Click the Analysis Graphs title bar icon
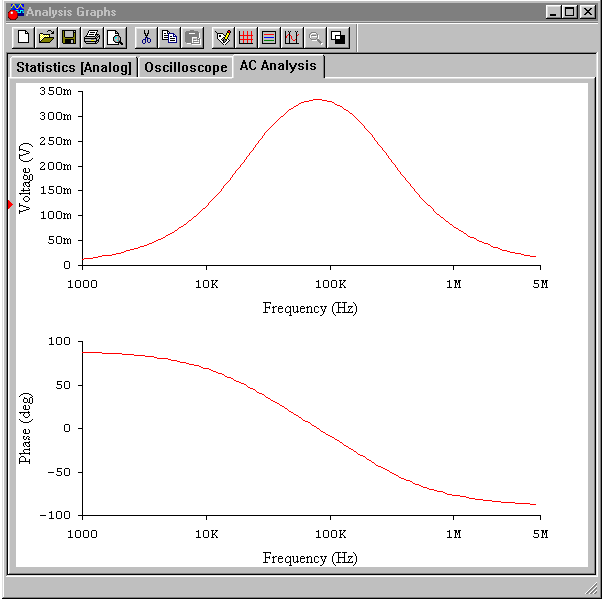606x601 pixels. click(15, 12)
